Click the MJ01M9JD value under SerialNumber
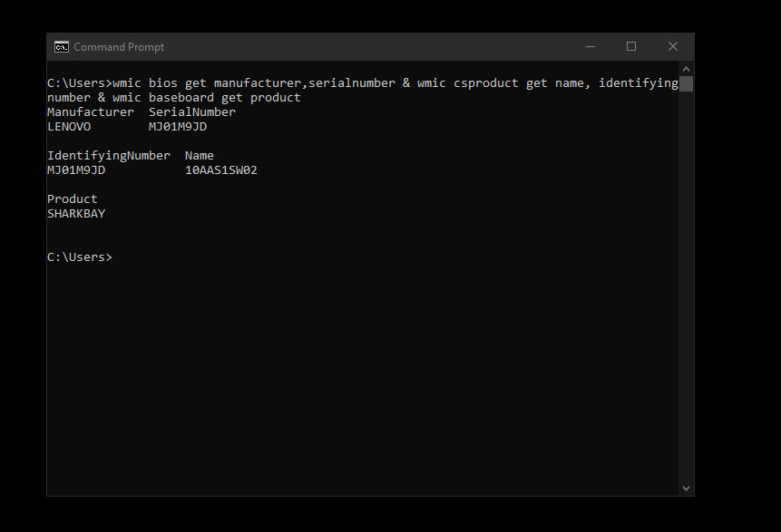Screen dimensions: 781x532 tap(178, 126)
